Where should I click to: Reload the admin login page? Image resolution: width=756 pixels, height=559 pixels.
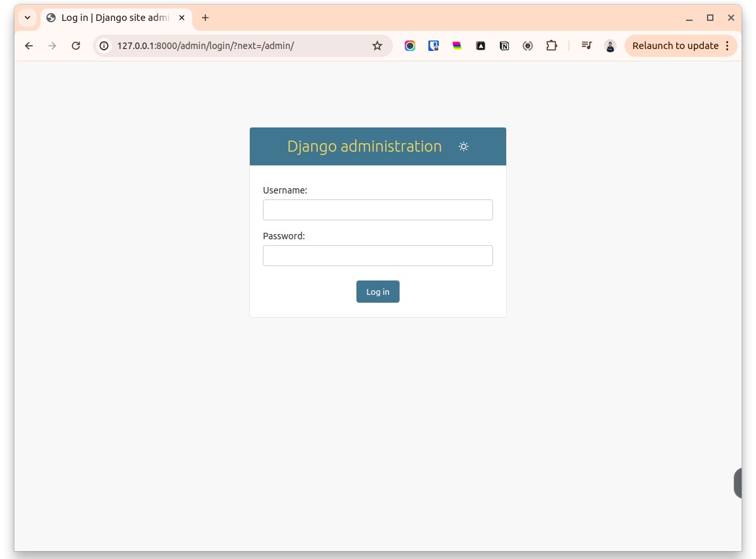pyautogui.click(x=76, y=46)
